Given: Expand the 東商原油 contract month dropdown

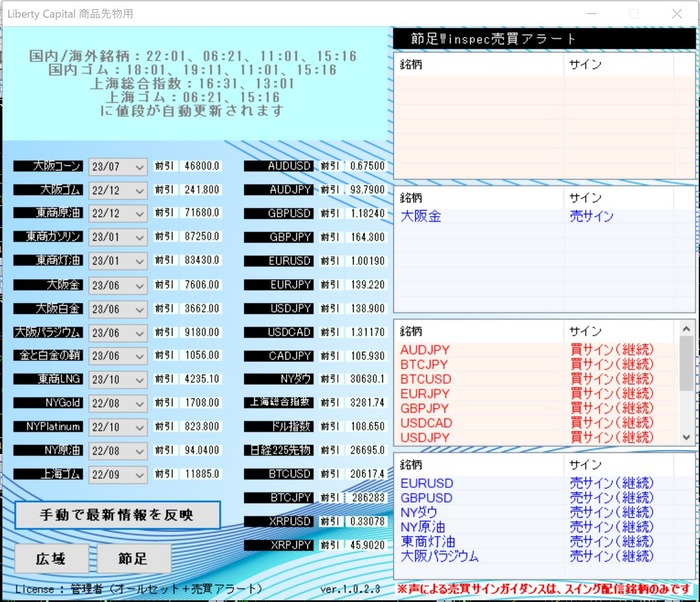Looking at the screenshot, I should tap(118, 213).
